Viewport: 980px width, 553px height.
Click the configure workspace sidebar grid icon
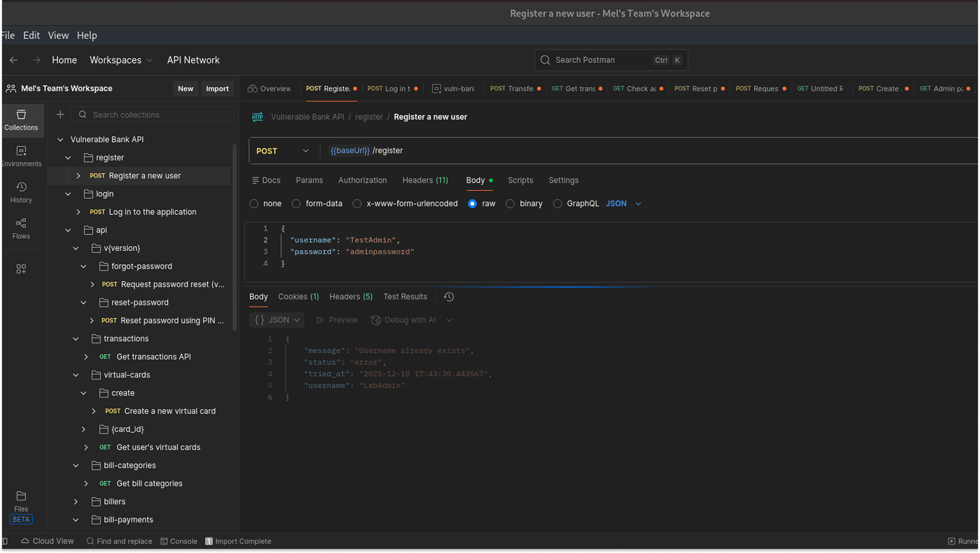[x=21, y=269]
